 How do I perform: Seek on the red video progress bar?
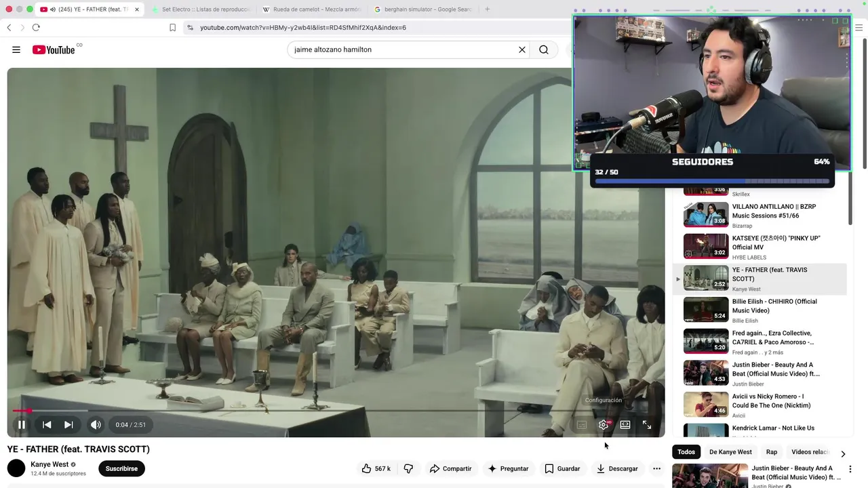(336, 411)
